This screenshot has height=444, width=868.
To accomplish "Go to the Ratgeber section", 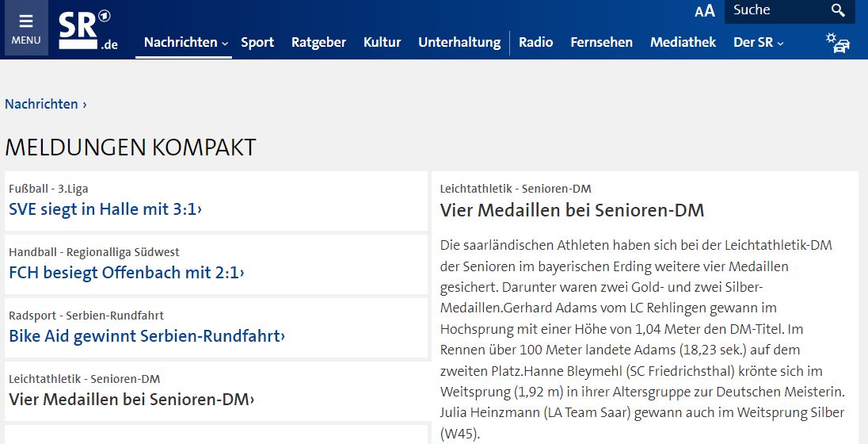I will pyautogui.click(x=318, y=43).
